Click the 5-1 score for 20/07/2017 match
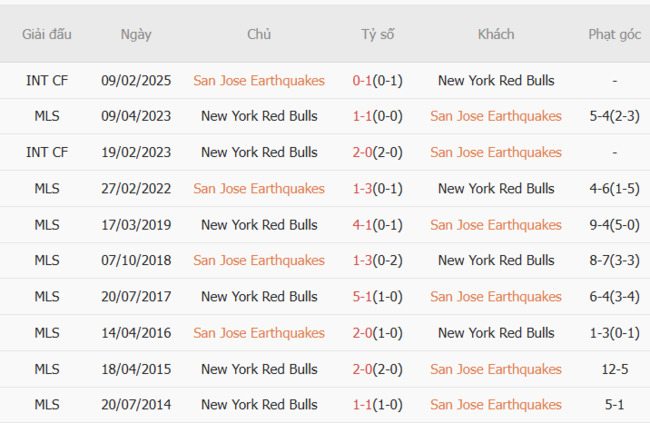Viewport: 650px width, 423px height. pos(362,296)
